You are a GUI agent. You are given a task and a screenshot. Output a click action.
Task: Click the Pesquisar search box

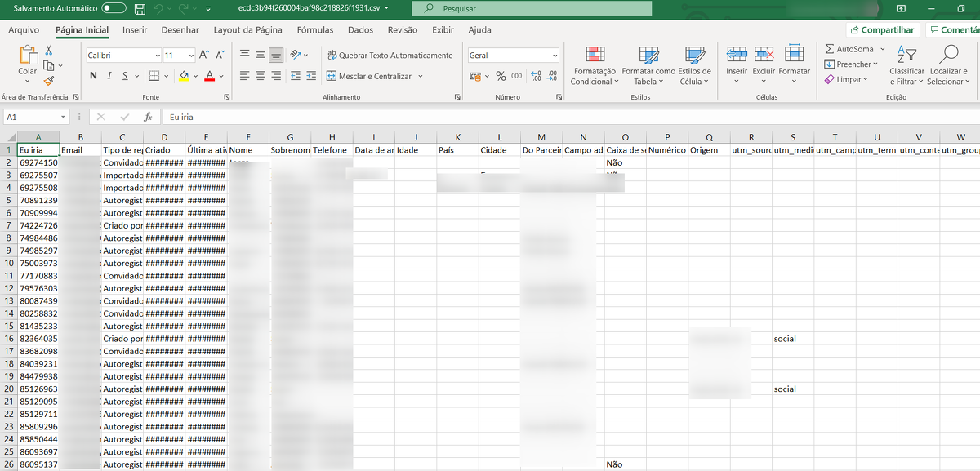click(531, 9)
